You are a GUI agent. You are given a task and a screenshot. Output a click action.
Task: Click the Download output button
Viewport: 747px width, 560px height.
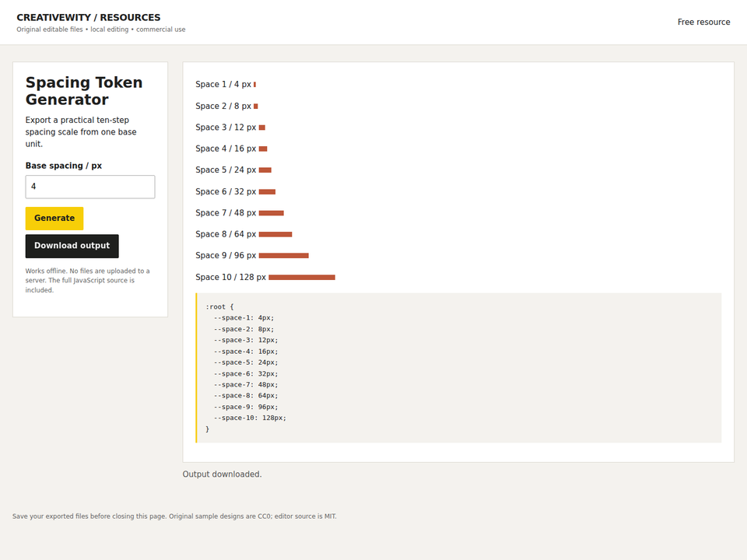[x=72, y=246]
